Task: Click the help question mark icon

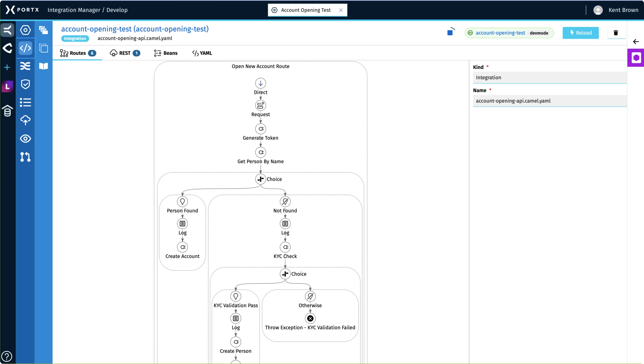Action: tap(7, 356)
